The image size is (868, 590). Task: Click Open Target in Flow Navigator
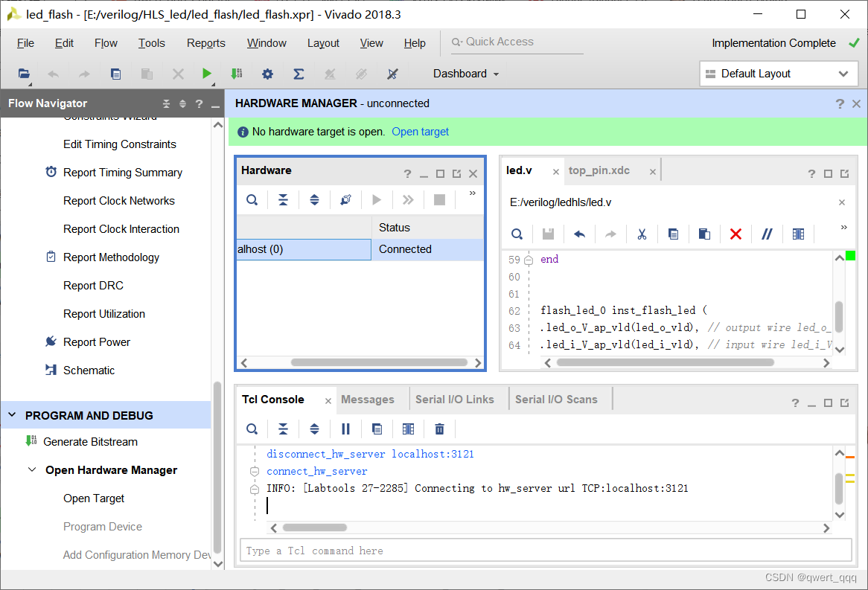click(x=94, y=498)
